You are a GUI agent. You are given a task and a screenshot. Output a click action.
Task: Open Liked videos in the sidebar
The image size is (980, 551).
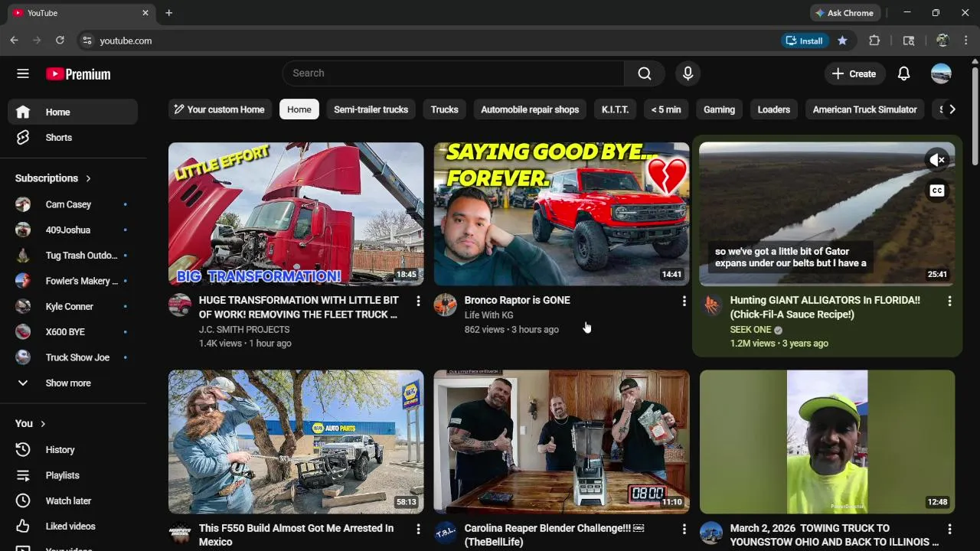click(x=73, y=527)
